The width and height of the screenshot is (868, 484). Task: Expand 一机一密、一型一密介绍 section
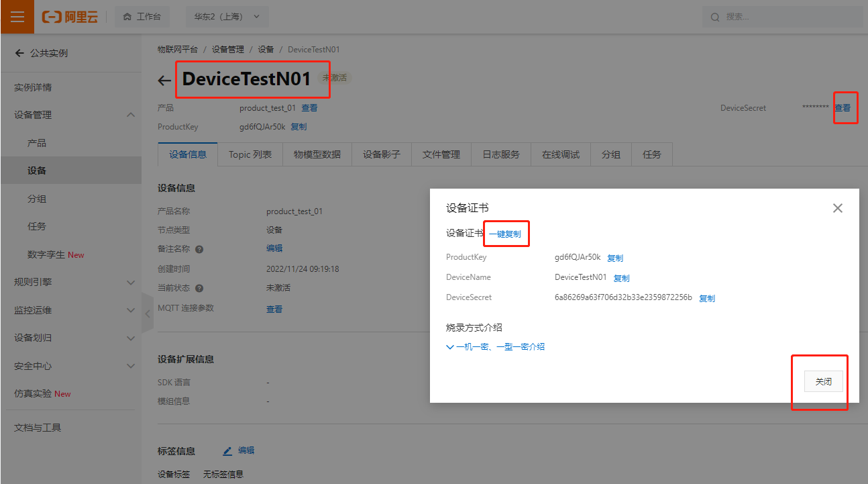[x=496, y=347]
